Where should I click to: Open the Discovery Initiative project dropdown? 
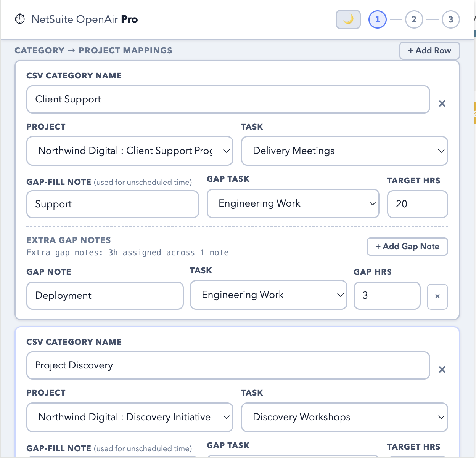point(130,417)
